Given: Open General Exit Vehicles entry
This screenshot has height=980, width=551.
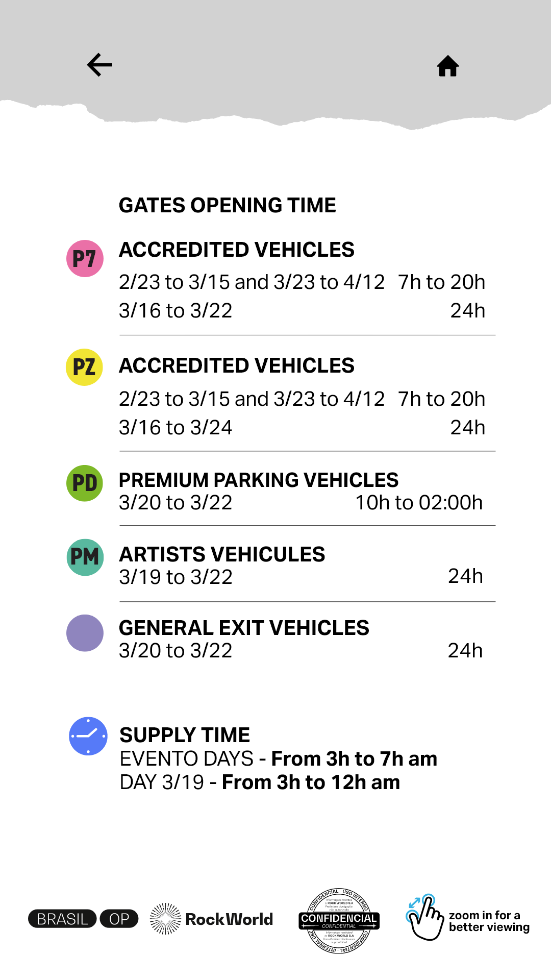Looking at the screenshot, I should click(x=300, y=639).
